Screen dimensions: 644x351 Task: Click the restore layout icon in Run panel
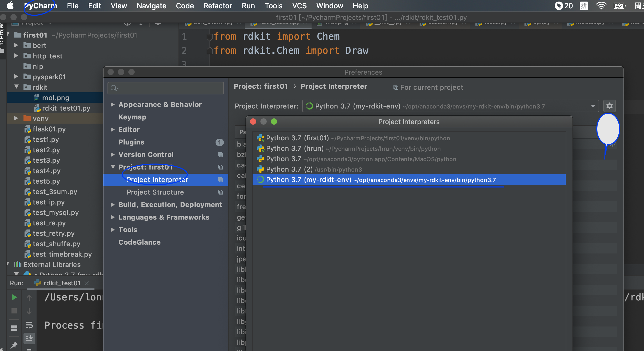tap(14, 328)
